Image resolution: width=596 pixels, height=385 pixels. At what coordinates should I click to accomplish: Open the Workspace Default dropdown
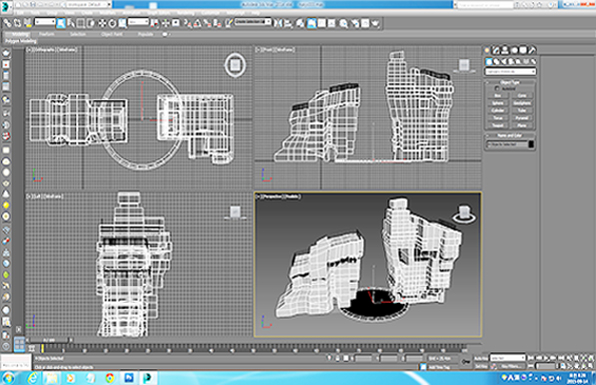pyautogui.click(x=89, y=5)
